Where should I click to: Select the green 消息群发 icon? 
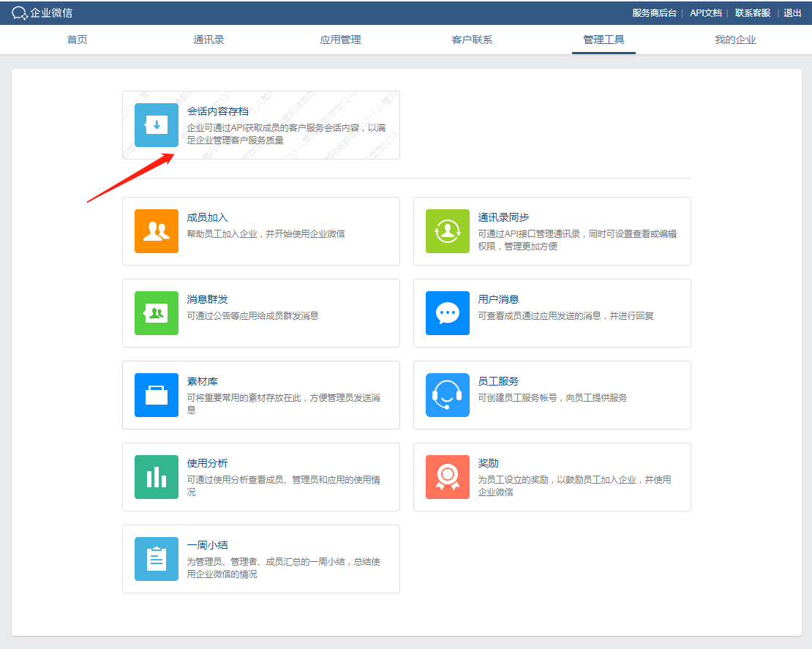[x=156, y=313]
